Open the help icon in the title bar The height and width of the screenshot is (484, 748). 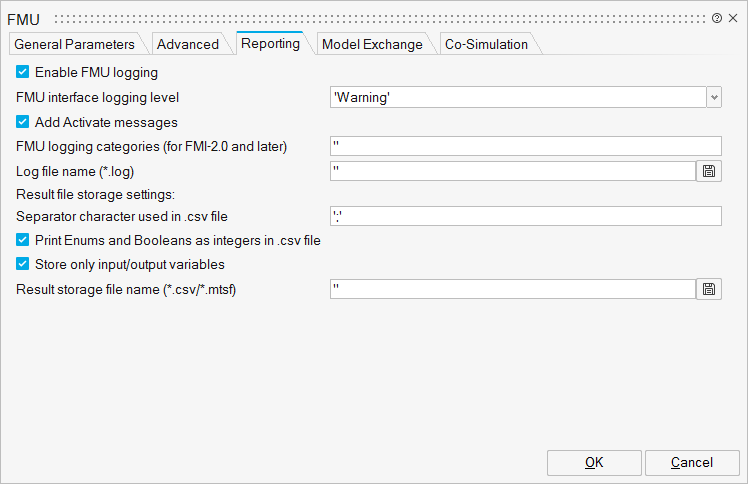click(x=717, y=18)
